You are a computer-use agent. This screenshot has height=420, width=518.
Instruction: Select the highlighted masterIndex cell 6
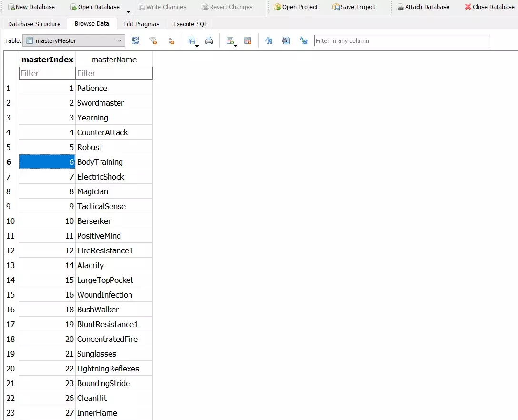pos(47,162)
